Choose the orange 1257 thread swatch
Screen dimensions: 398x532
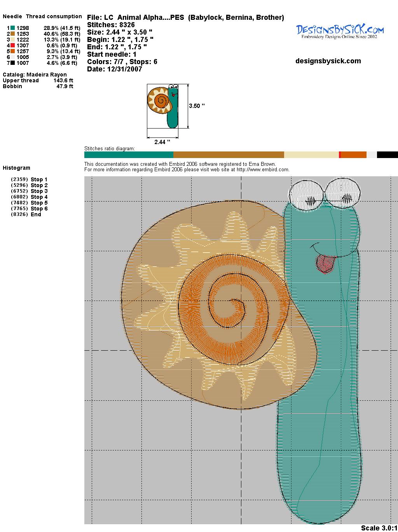pyautogui.click(x=13, y=51)
